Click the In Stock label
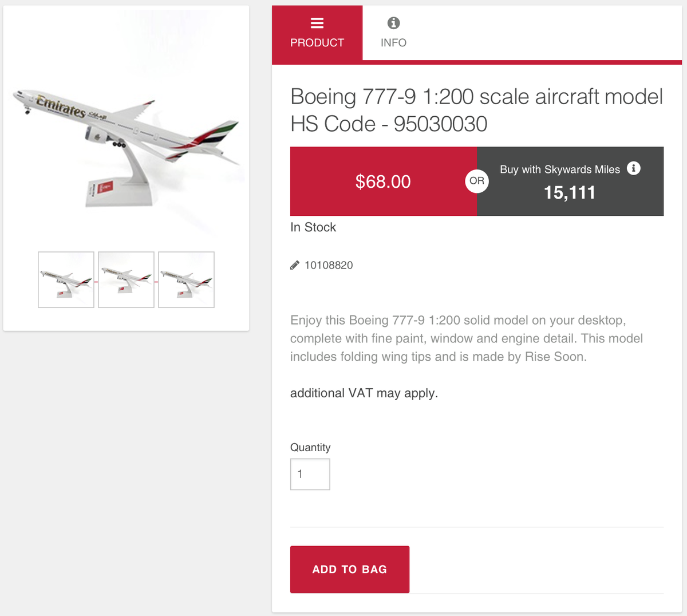687x616 pixels. pyautogui.click(x=313, y=227)
